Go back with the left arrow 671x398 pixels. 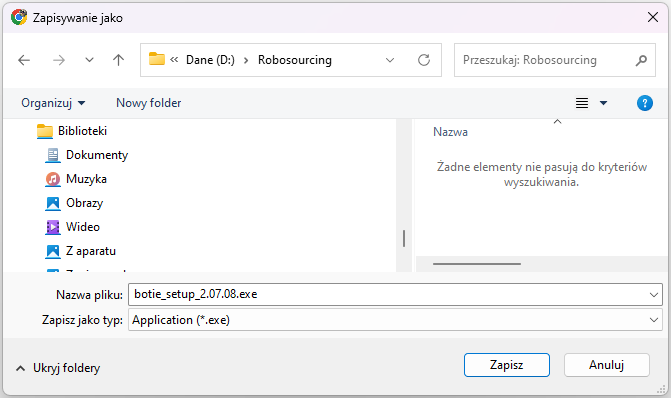[x=24, y=60]
